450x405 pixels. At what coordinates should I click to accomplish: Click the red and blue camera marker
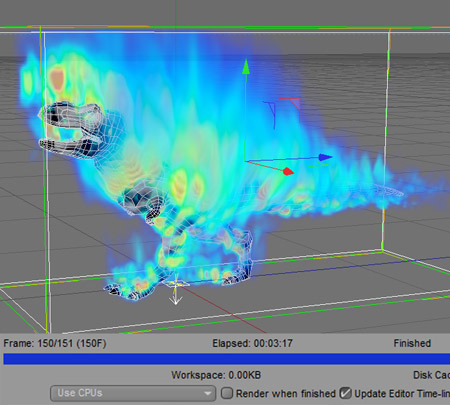(283, 113)
